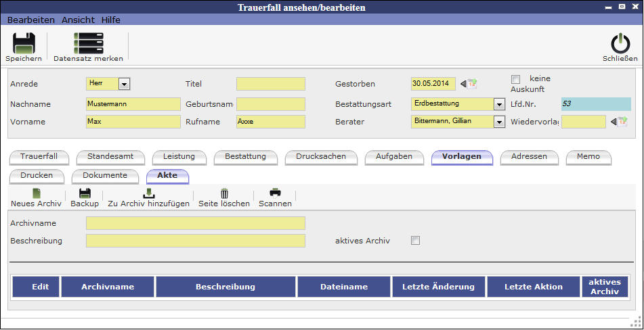Enable the aktives Archiv checkbox
Viewport: 644px width, 330px height.
(x=416, y=241)
